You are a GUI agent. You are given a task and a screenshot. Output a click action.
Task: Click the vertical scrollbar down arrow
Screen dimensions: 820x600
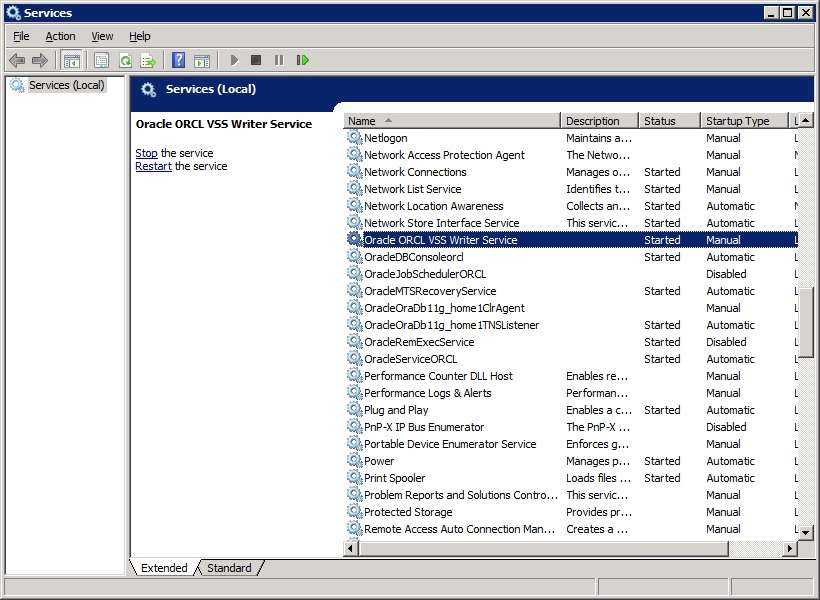click(805, 533)
